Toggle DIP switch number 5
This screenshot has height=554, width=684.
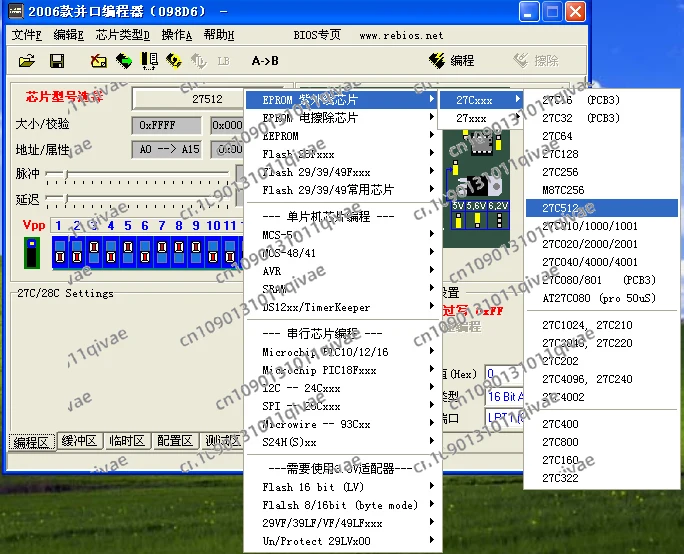coord(129,251)
